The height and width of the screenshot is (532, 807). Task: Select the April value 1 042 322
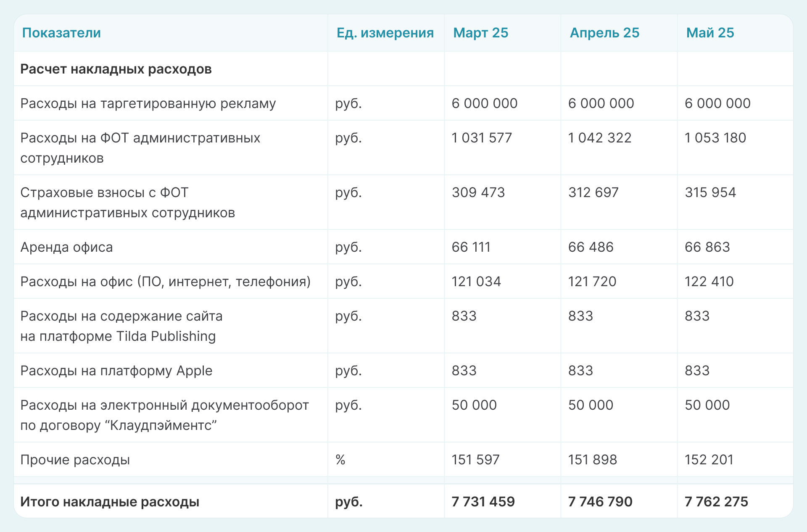click(x=599, y=138)
